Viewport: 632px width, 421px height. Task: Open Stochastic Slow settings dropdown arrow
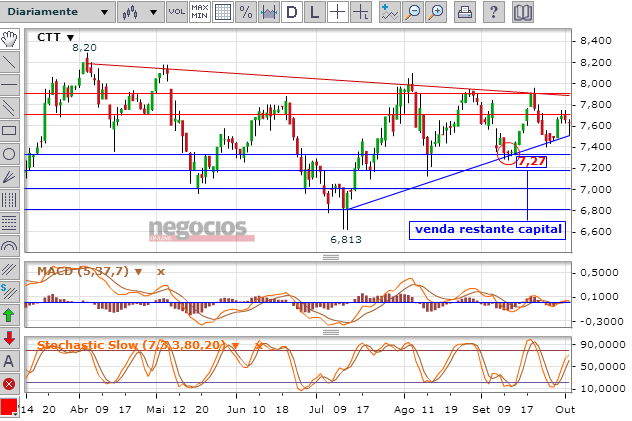[x=235, y=346]
